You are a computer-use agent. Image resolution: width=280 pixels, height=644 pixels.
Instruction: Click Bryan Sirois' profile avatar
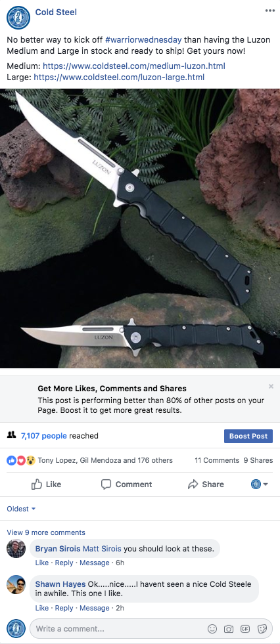point(16,548)
